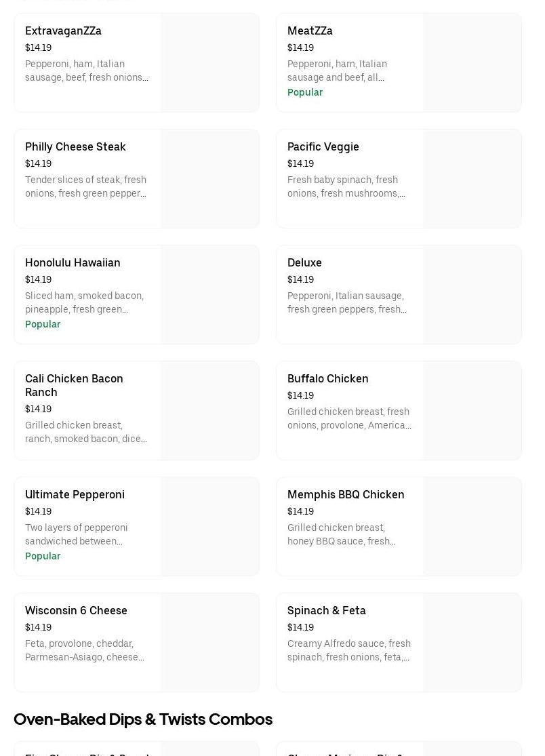Viewport: 545px width, 756px height.
Task: Open Cali Chicken Bacon Ranch pizza
Action: [74, 385]
